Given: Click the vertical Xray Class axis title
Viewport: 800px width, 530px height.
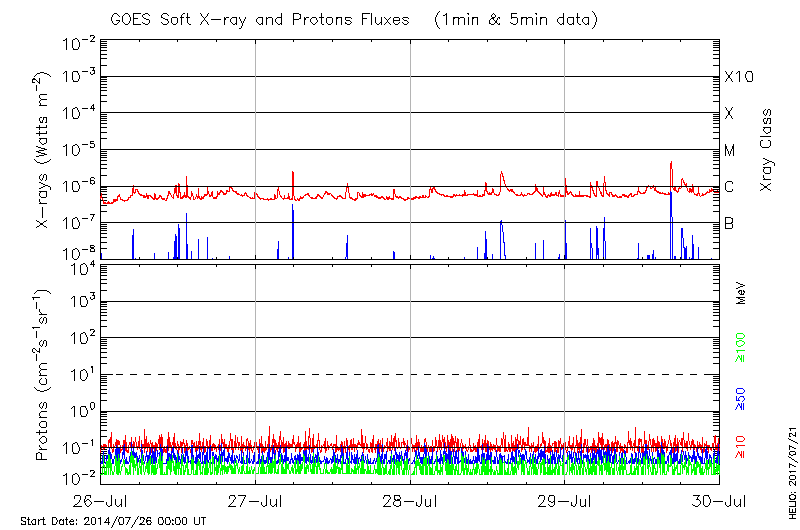Looking at the screenshot, I should pyautogui.click(x=767, y=150).
